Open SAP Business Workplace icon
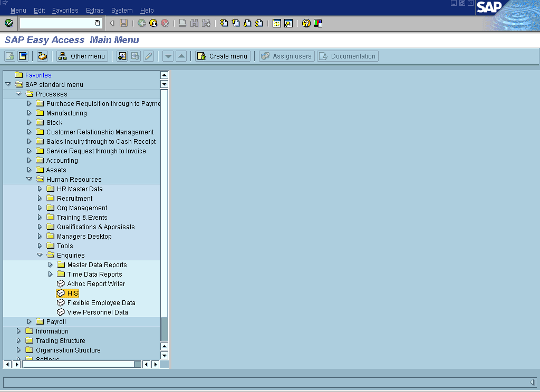 point(42,56)
